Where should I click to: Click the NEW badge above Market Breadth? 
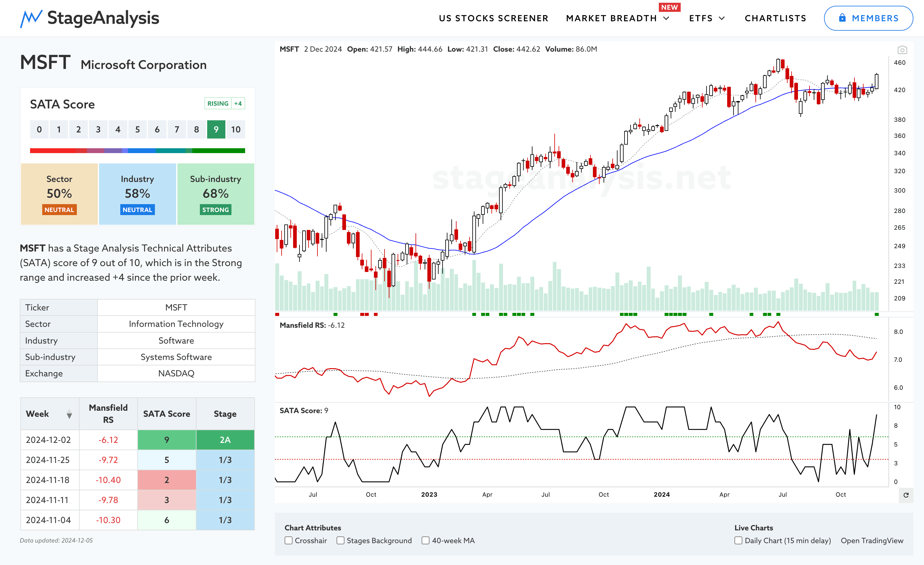tap(669, 7)
